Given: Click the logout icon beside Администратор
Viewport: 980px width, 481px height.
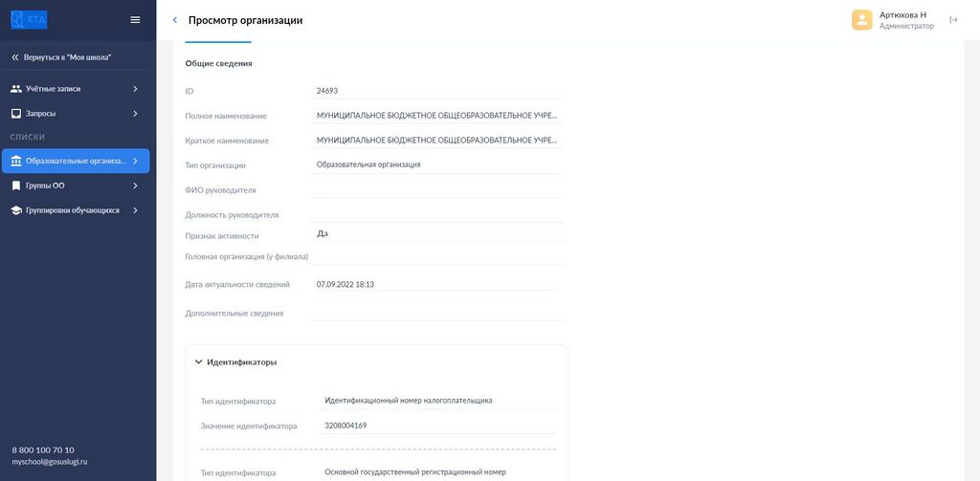Looking at the screenshot, I should point(953,20).
